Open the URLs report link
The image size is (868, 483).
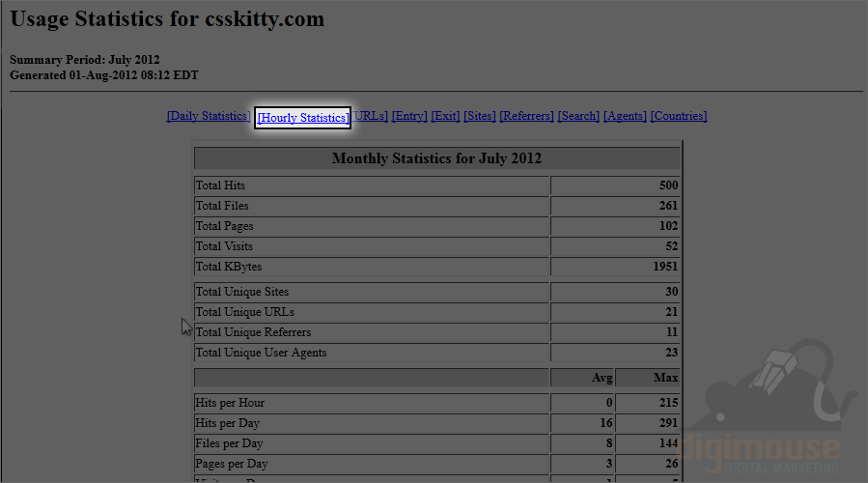click(370, 116)
